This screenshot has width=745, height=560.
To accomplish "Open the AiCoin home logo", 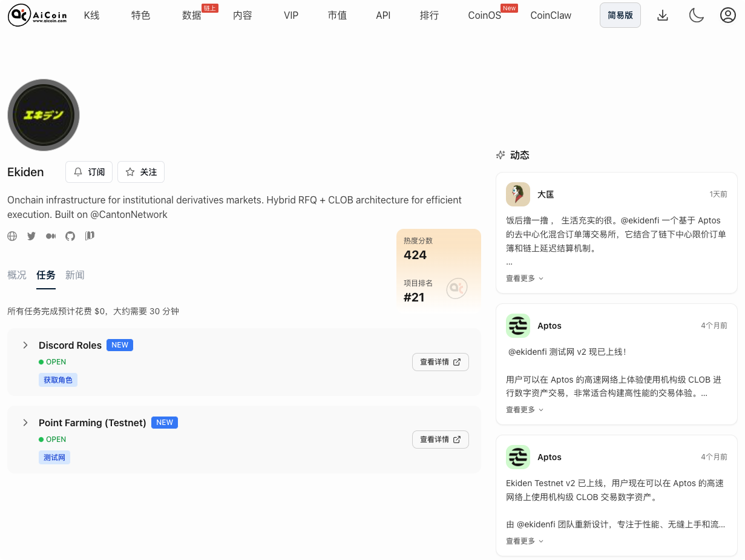I will [x=38, y=15].
